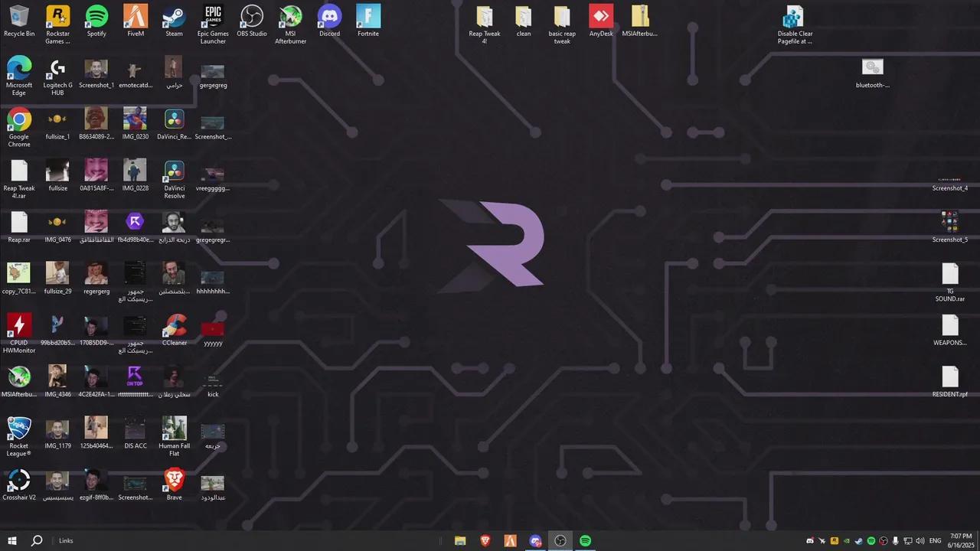Switch to Discord in the taskbar
This screenshot has height=551, width=980.
point(535,540)
